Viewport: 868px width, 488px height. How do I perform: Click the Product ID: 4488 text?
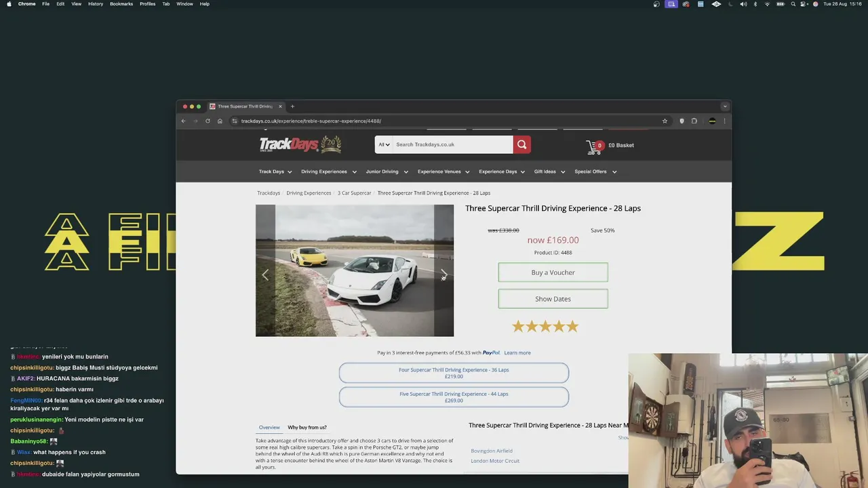pos(553,253)
